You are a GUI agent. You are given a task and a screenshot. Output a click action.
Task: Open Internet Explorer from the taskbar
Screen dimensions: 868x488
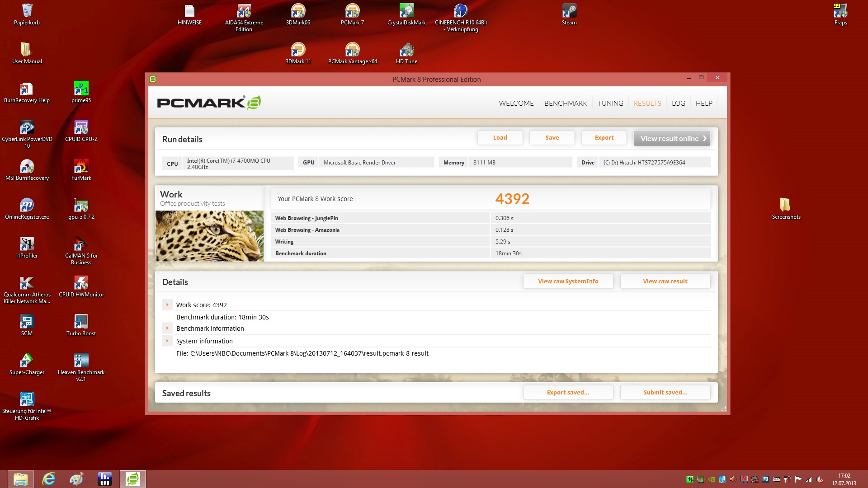(48, 479)
